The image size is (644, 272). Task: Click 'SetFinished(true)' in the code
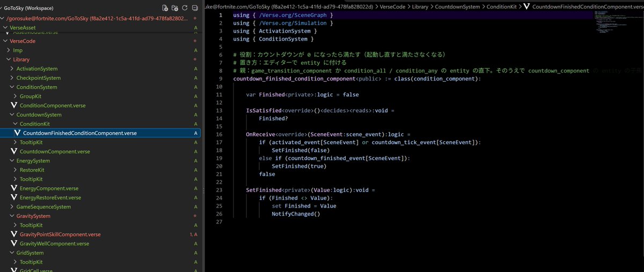click(299, 166)
